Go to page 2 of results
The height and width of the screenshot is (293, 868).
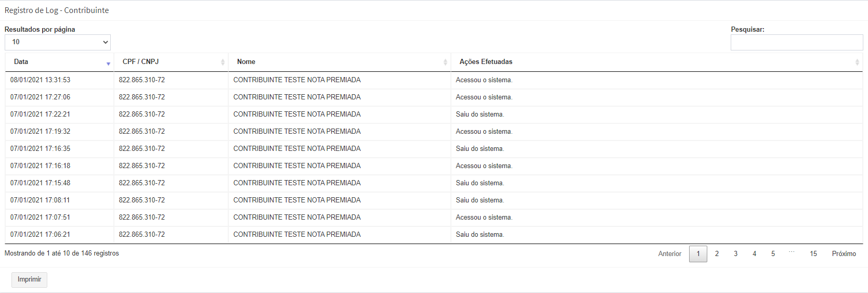[717, 254]
